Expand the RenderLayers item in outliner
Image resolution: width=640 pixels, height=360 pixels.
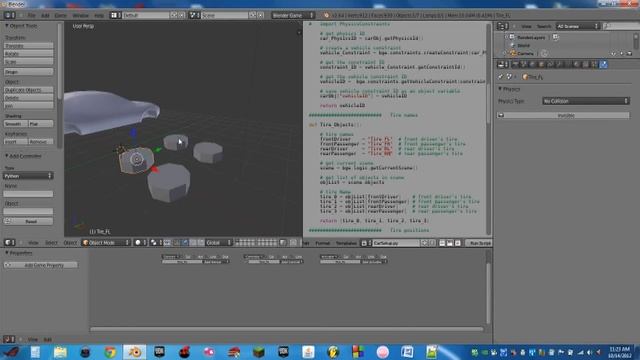[506, 37]
